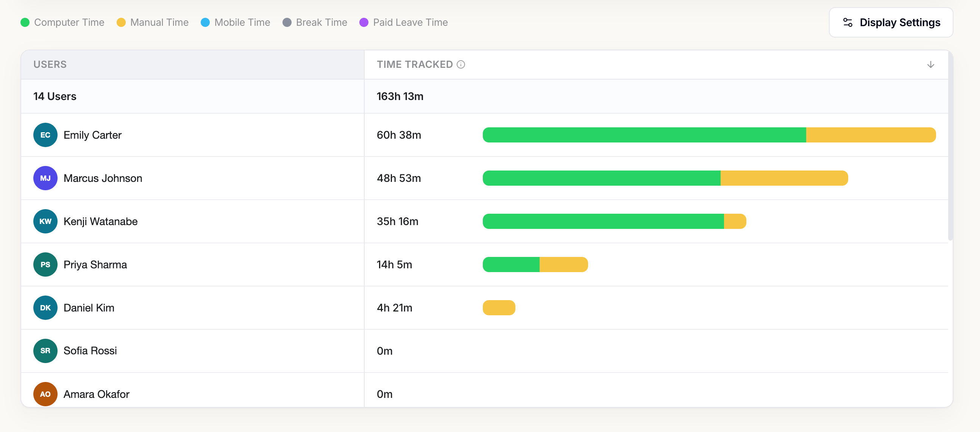Image resolution: width=980 pixels, height=432 pixels.
Task: Click Emily Carter's EC avatar
Action: coord(45,135)
